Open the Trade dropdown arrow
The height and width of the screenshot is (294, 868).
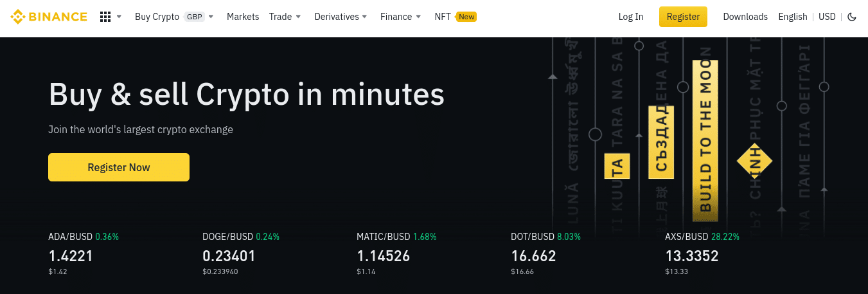(298, 17)
